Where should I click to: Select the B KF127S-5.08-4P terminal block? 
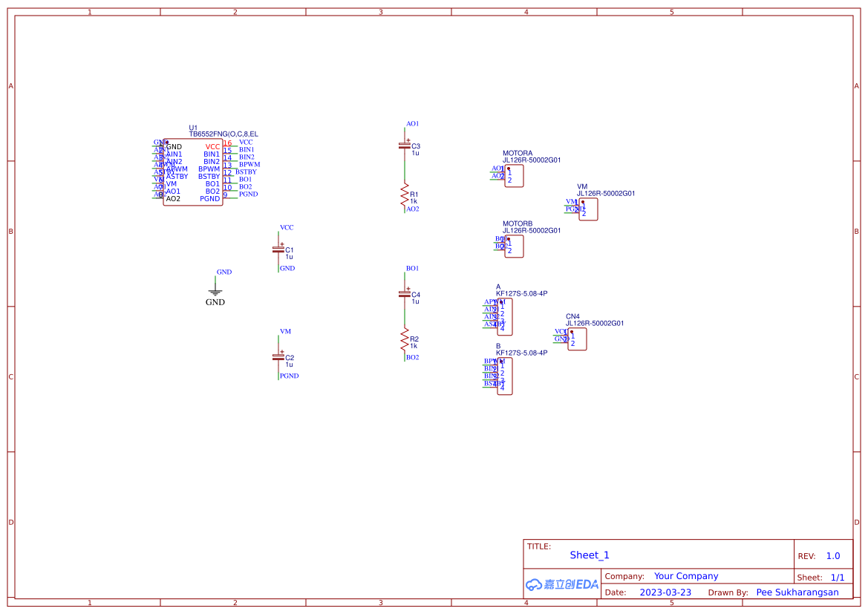[x=505, y=377]
